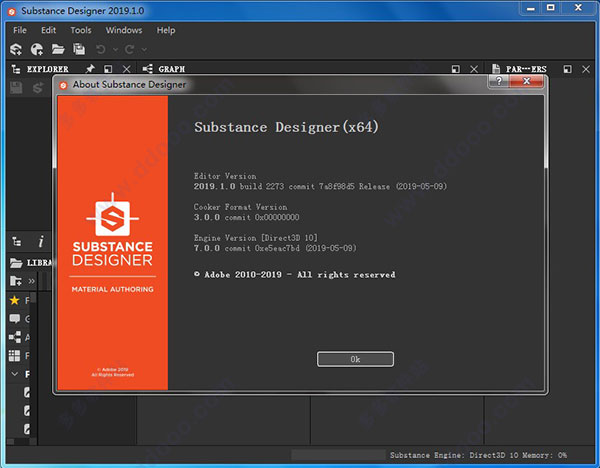600x468 pixels.
Task: Click the Undo arrow in the toolbar
Action: (101, 49)
